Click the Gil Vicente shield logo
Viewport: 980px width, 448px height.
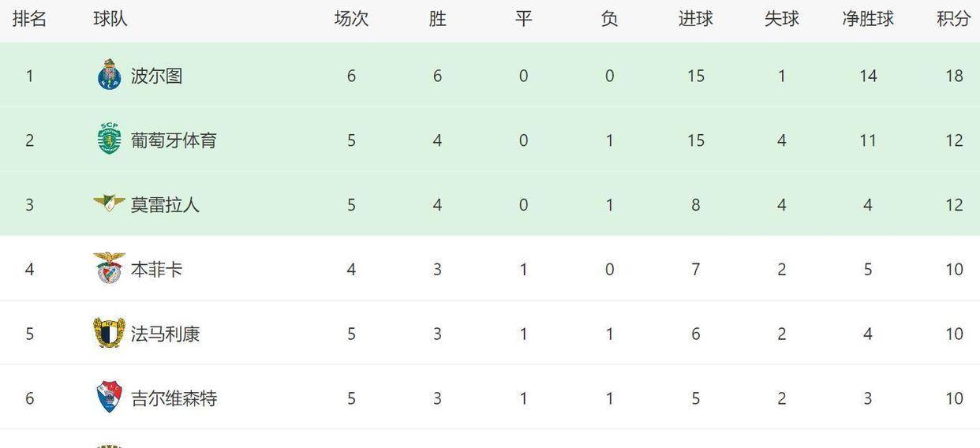(x=109, y=398)
